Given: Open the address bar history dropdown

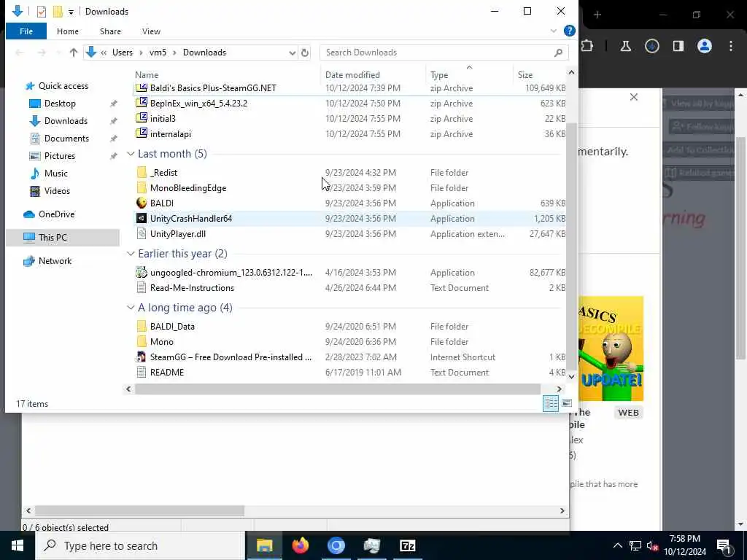Looking at the screenshot, I should tap(292, 52).
